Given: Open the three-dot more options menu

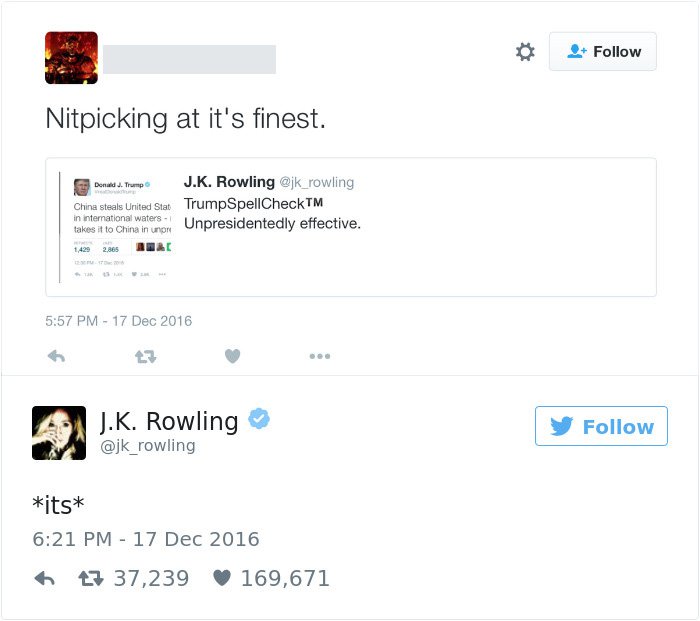Looking at the screenshot, I should click(x=319, y=356).
